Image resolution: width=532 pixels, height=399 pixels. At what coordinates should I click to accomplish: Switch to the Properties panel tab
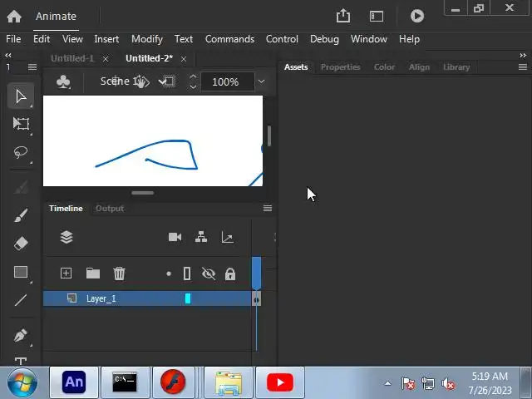tap(340, 67)
